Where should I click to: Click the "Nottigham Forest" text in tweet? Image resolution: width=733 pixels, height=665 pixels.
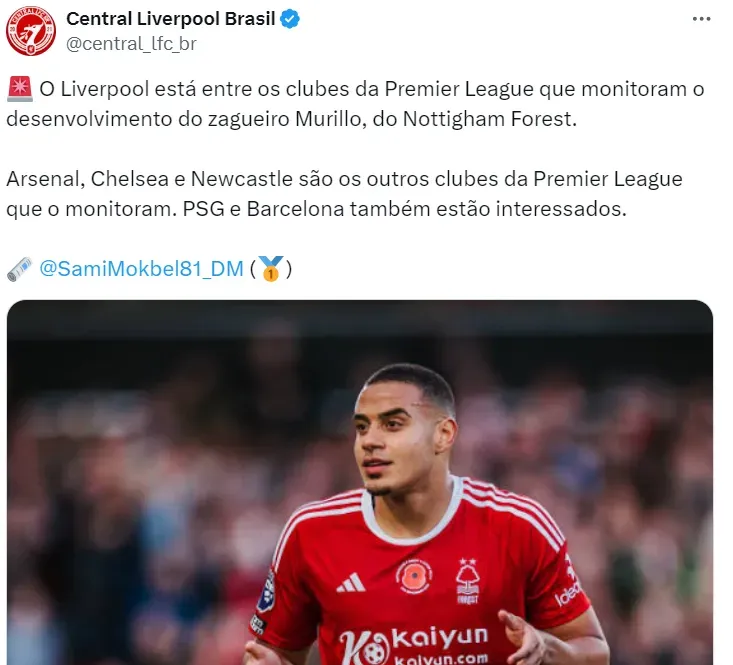pyautogui.click(x=490, y=119)
